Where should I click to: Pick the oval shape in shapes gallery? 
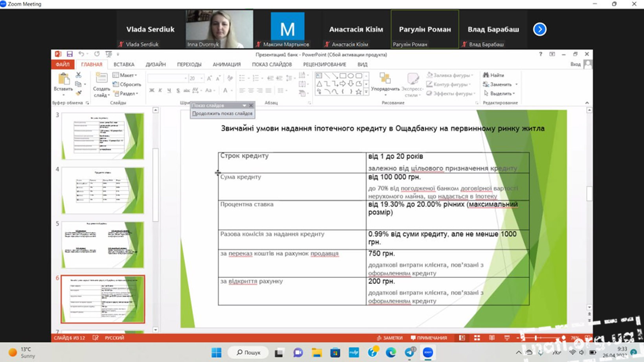click(x=351, y=75)
